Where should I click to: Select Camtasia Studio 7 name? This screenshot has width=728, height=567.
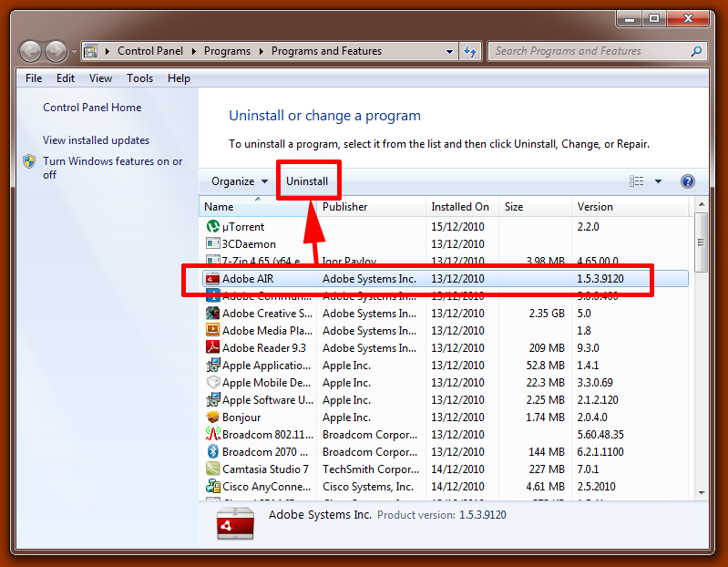click(x=265, y=469)
